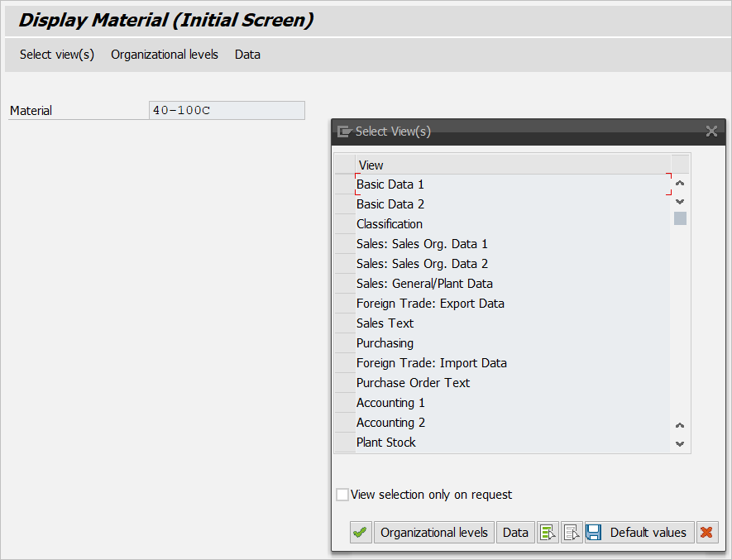This screenshot has width=732, height=560.
Task: Cancel the dialog with the red X
Action: (706, 533)
